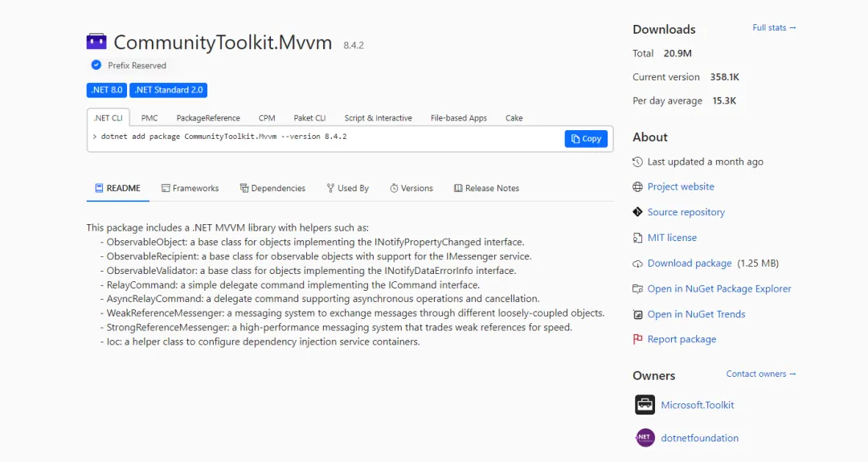Open the Contact owners link
Viewport: 868px width, 462px height.
(x=761, y=374)
